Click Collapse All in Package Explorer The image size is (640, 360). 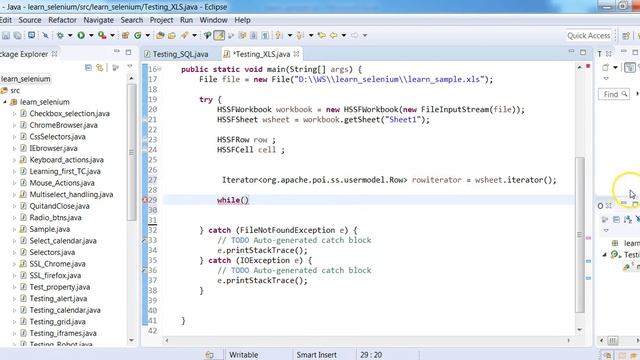[88, 68]
